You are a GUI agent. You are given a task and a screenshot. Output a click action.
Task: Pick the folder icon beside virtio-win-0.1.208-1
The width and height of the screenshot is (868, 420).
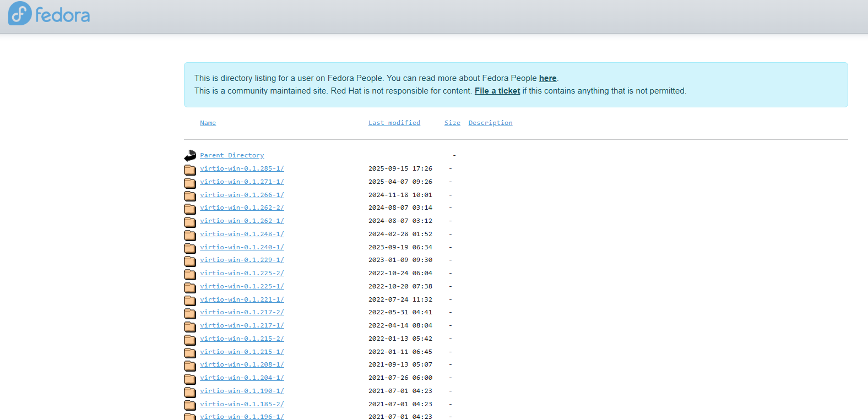tap(190, 365)
